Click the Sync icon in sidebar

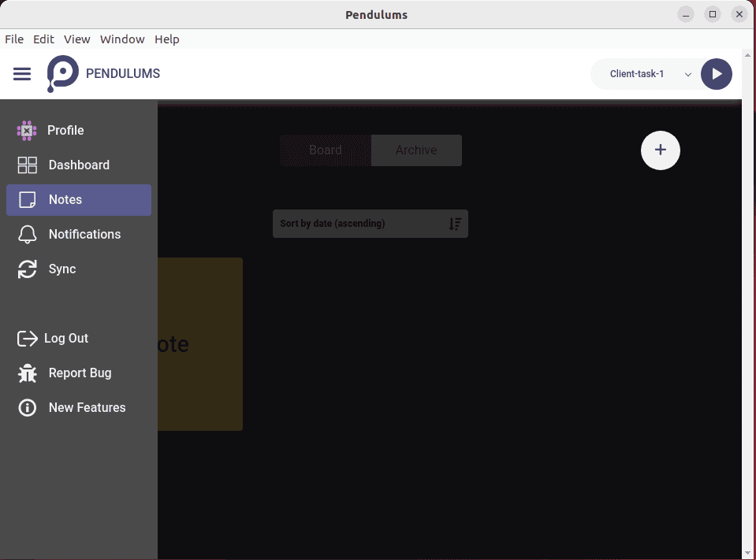28,269
